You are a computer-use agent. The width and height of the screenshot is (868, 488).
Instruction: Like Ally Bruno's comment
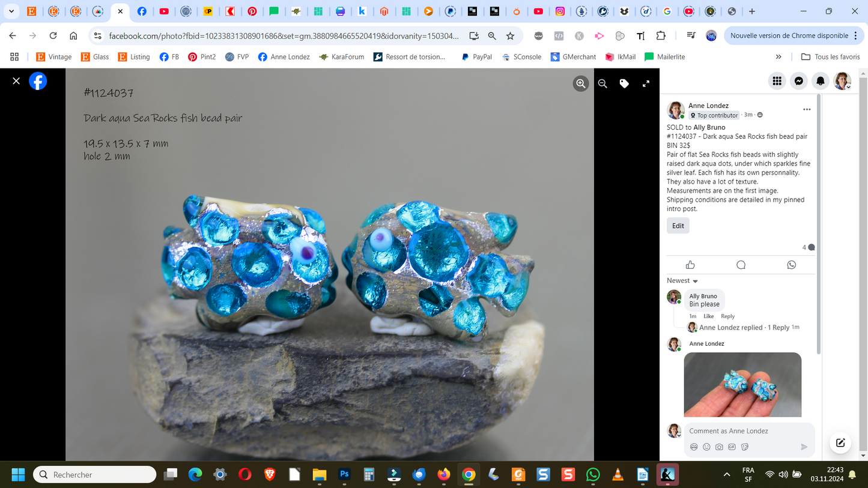tap(709, 316)
